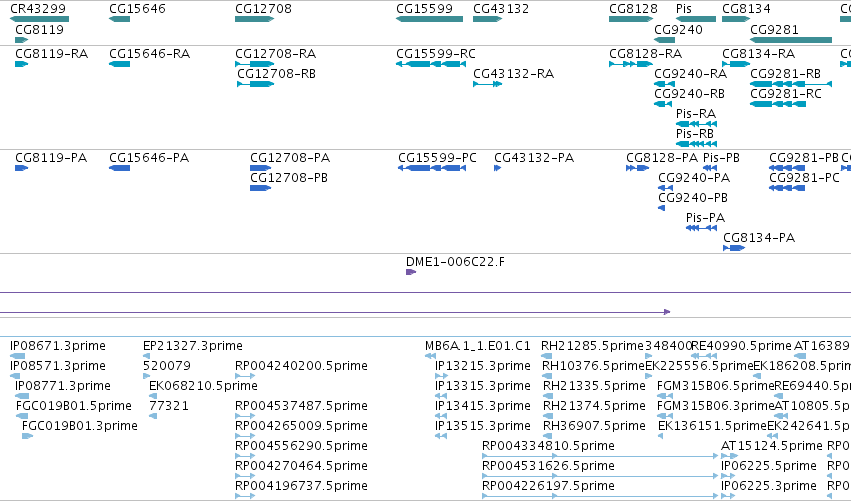The width and height of the screenshot is (851, 501).
Task: Select the RH21285.5prime EST feature
Action: [x=547, y=357]
